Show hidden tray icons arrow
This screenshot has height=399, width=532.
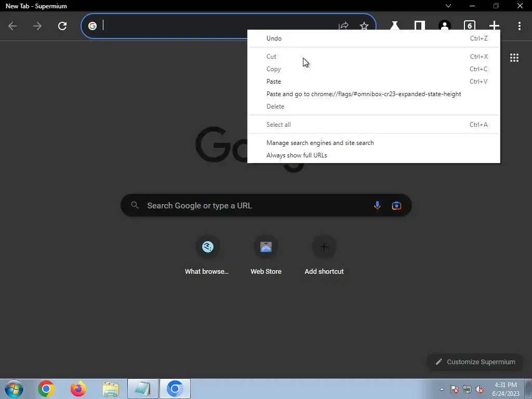442,389
